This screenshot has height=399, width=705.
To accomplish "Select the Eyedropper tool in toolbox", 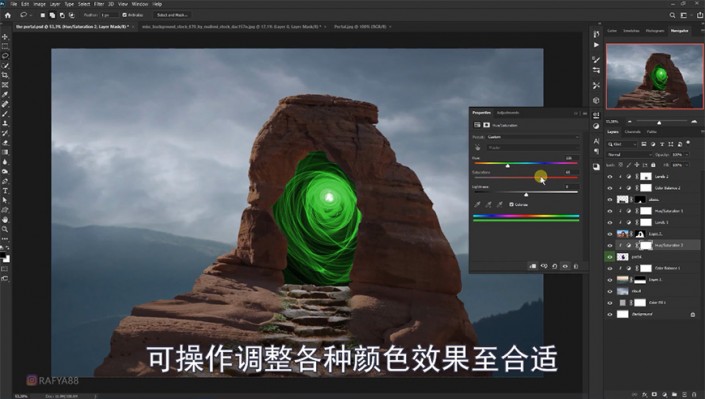I will point(5,94).
